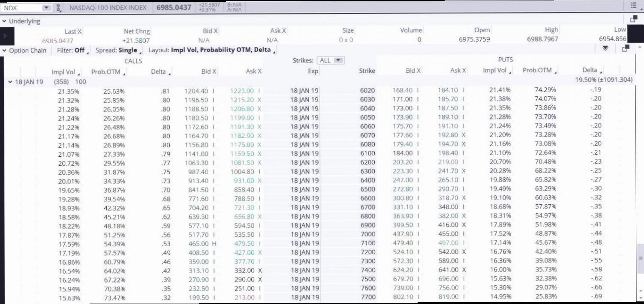Open the Spread: Single menu

point(118,50)
